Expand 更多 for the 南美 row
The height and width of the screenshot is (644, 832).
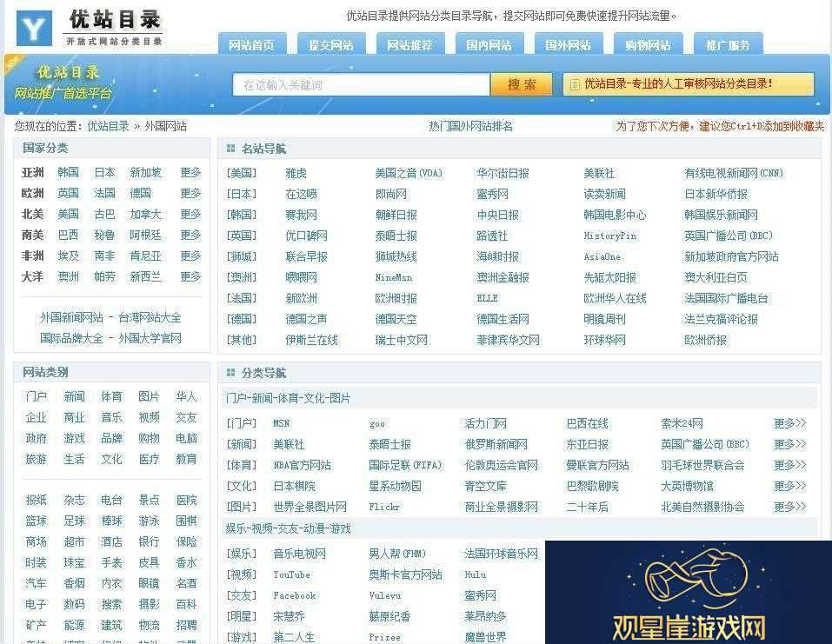click(x=190, y=235)
